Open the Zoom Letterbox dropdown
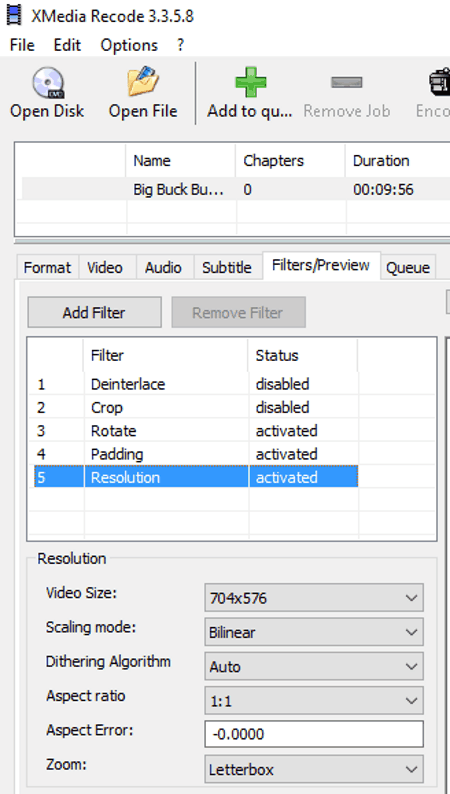Viewport: 450px width, 794px height. [314, 770]
